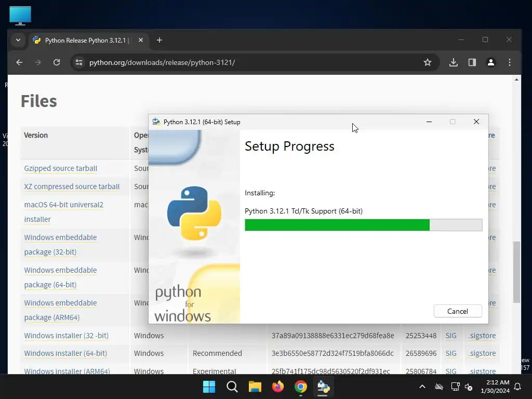The height and width of the screenshot is (399, 532).
Task: Open SIG link for Windows installer (32-bit)
Action: [x=450, y=336]
